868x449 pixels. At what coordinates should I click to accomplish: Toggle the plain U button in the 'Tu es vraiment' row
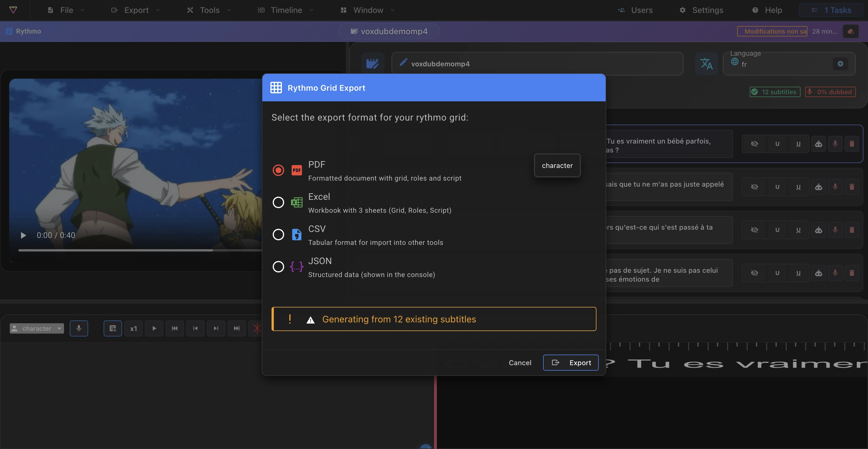coord(777,144)
